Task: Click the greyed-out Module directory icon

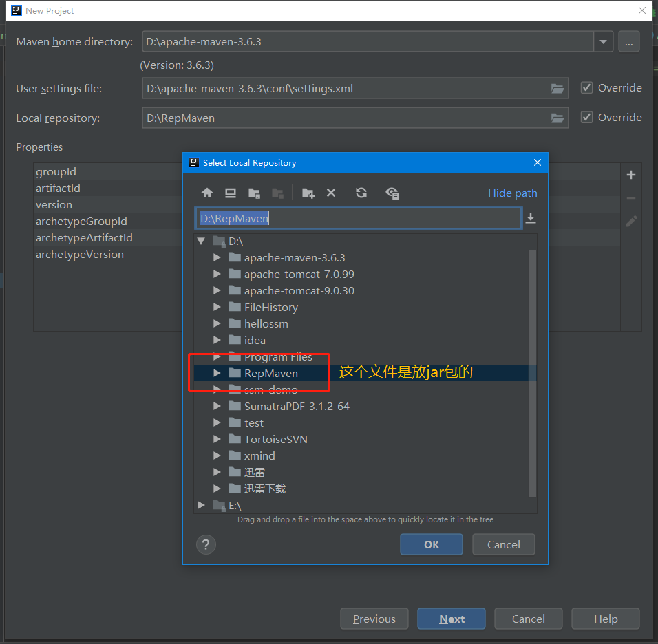Action: (277, 193)
